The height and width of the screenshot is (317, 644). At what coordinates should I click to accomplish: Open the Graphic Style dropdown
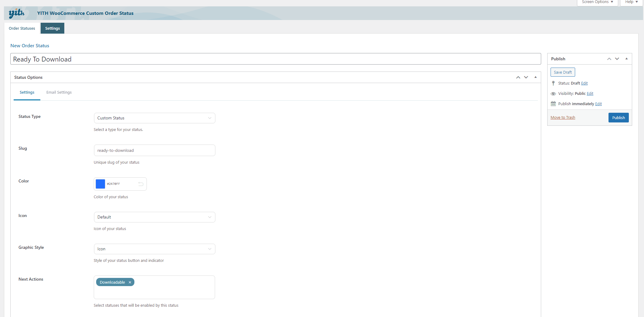click(x=154, y=249)
